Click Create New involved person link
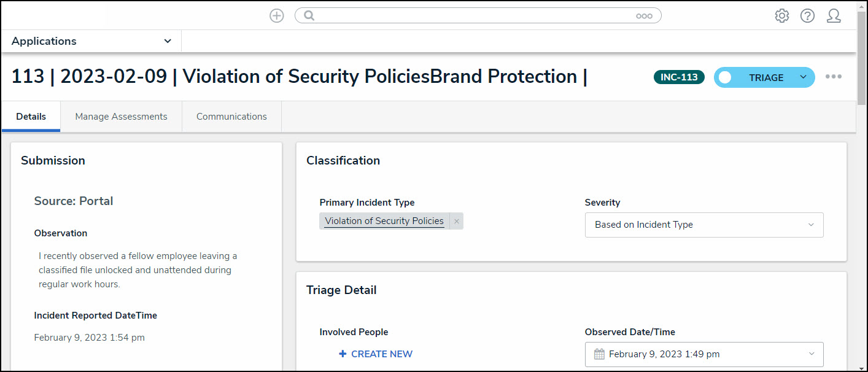This screenshot has height=372, width=868. [x=376, y=354]
